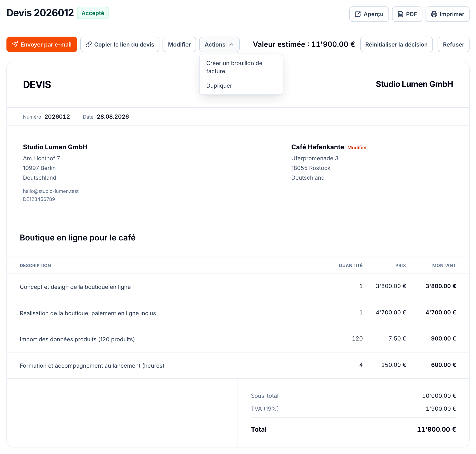
Task: Open the Aperçu preview button
Action: coord(369,14)
